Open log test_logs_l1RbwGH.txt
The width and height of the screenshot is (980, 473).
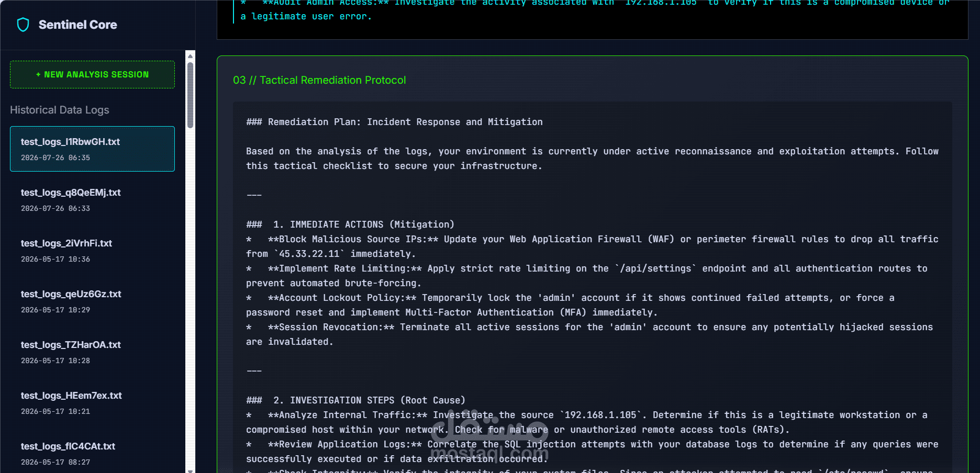[x=92, y=149]
